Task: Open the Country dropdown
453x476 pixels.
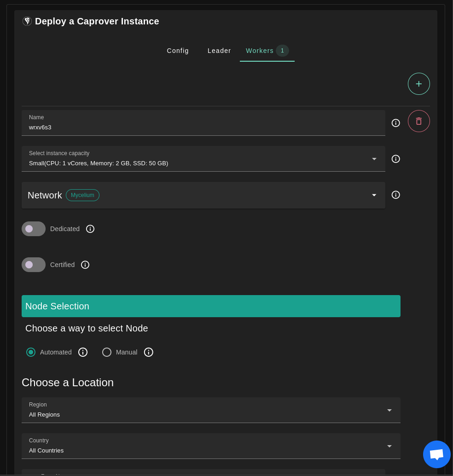Action: click(210, 446)
